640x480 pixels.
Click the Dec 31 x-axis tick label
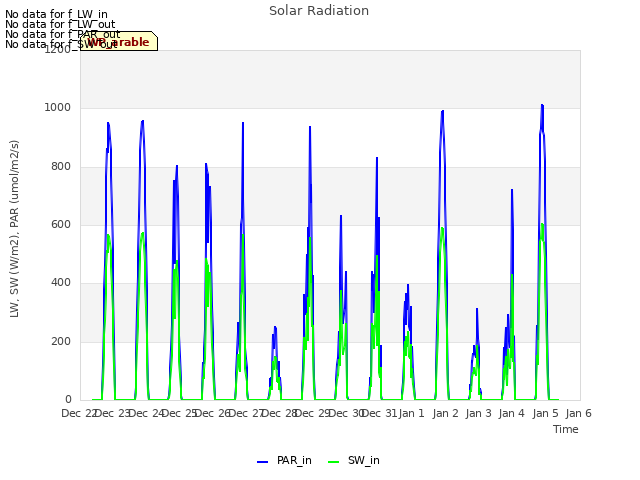pyautogui.click(x=379, y=413)
